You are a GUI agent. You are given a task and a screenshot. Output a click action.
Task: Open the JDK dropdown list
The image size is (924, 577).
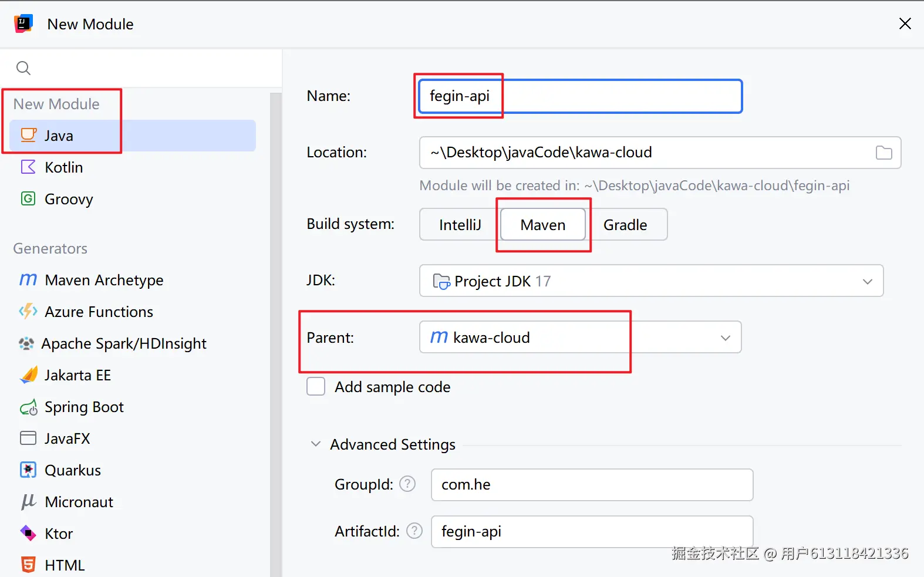(x=867, y=281)
